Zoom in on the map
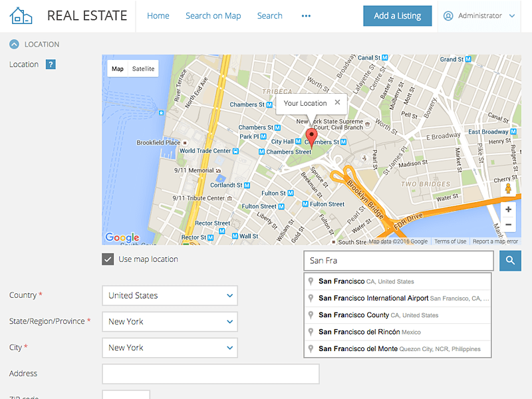This screenshot has height=399, width=532. pyautogui.click(x=508, y=209)
